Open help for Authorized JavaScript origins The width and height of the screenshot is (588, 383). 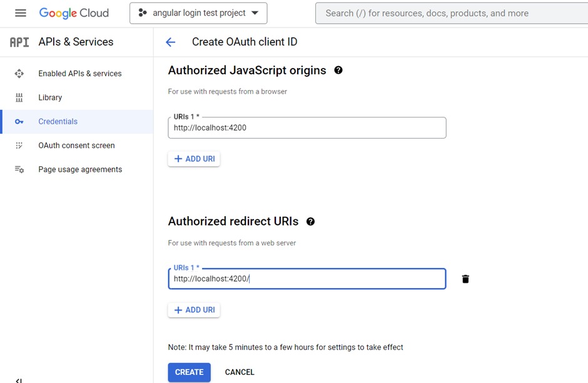coord(338,71)
